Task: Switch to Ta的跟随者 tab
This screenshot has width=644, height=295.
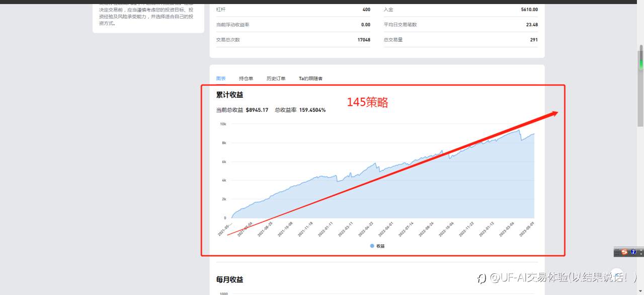Action: pos(310,79)
